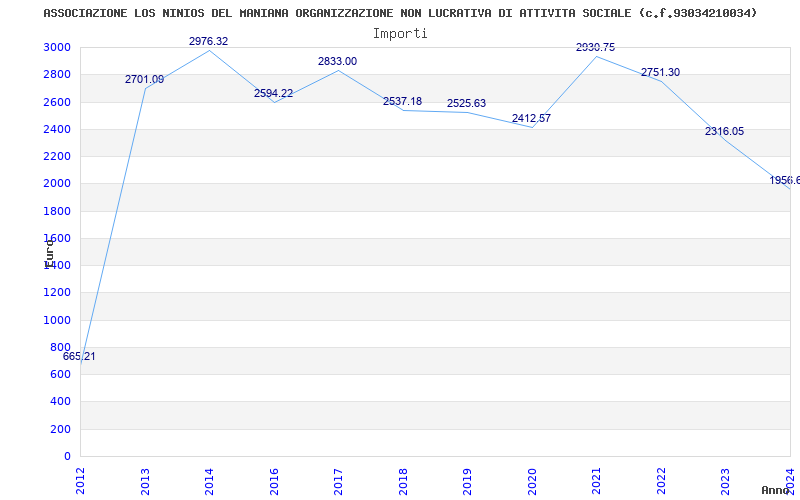Select the 2023 year axis label
This screenshot has height=500, width=800.
726,481
